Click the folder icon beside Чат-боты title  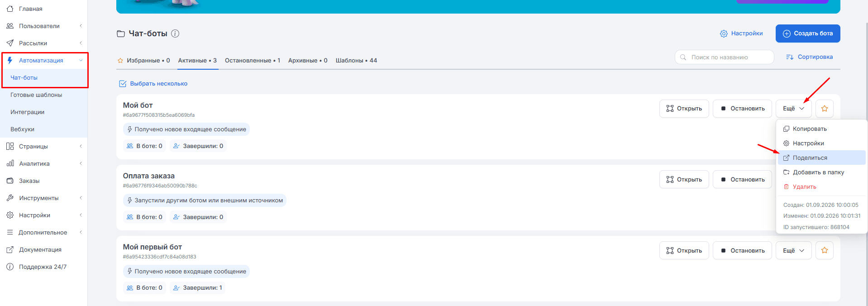121,33
